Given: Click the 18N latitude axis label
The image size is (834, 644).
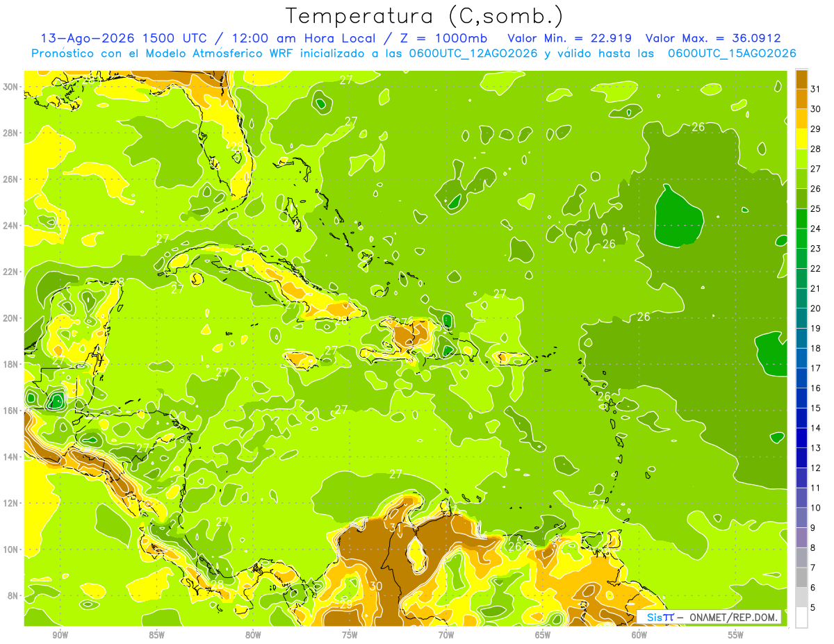Looking at the screenshot, I should point(12,364).
